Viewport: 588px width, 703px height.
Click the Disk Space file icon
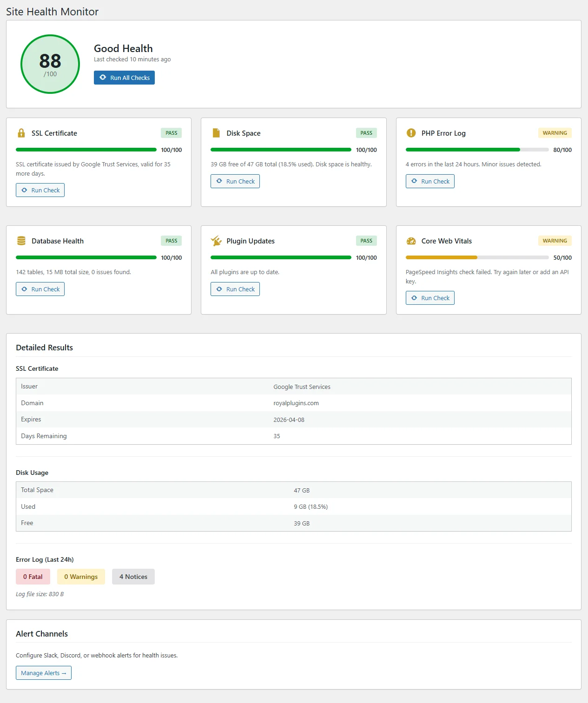pos(216,133)
